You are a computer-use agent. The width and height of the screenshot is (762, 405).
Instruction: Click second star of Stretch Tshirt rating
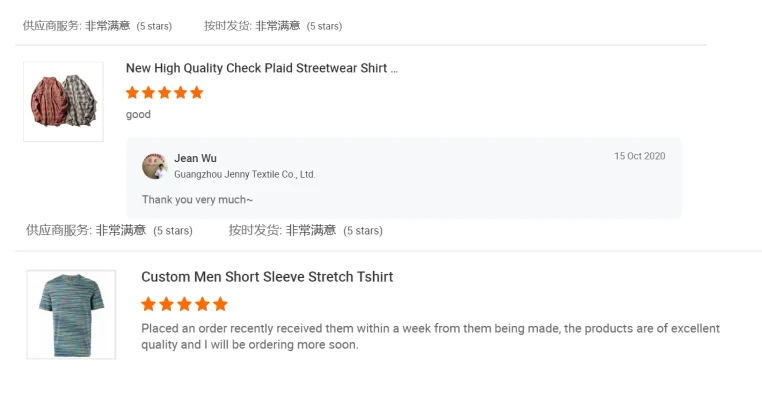click(167, 304)
